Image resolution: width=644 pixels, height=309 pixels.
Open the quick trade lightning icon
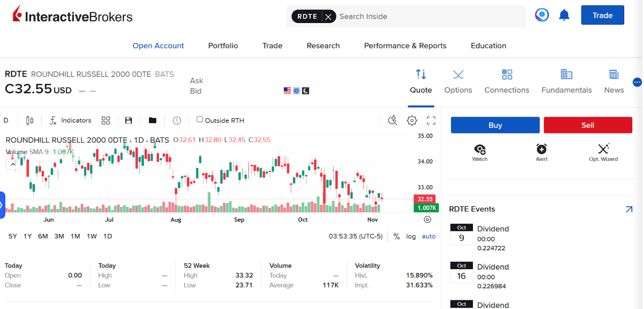[x=393, y=120]
